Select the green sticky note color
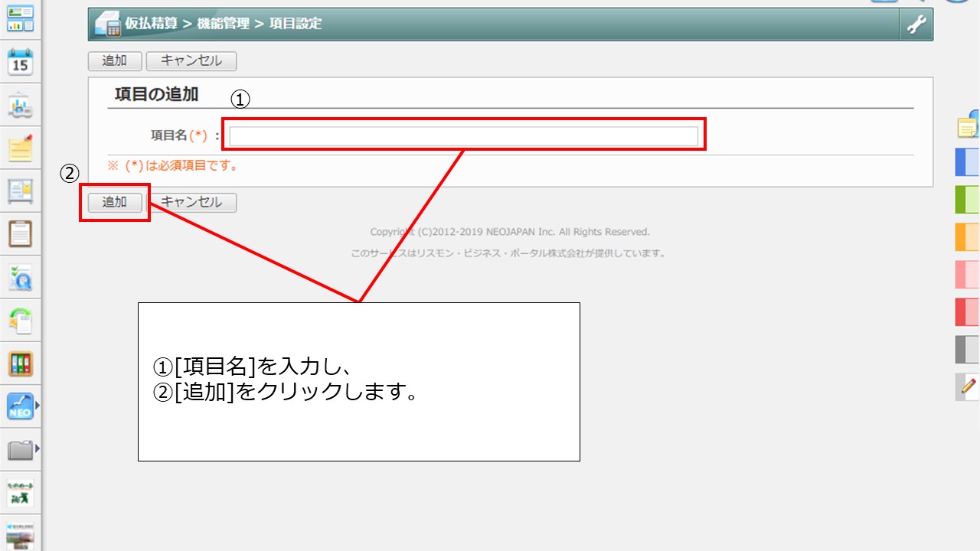This screenshot has height=551, width=980. tap(968, 200)
